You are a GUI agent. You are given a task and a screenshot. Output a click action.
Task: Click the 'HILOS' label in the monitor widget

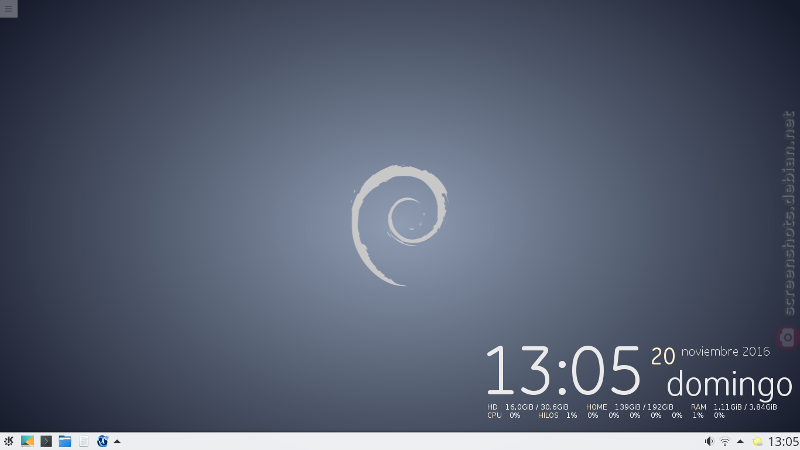[548, 415]
